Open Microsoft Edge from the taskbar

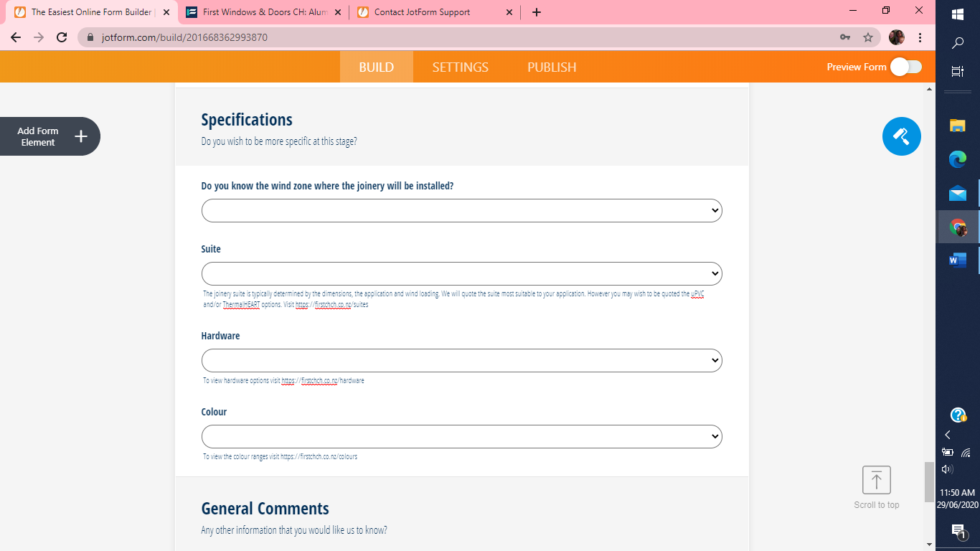pos(957,159)
